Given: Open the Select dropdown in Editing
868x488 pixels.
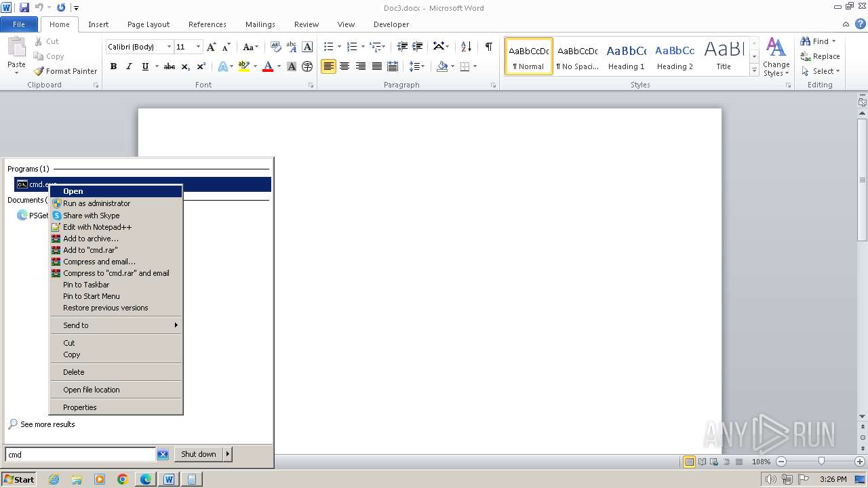Looking at the screenshot, I should [821, 71].
